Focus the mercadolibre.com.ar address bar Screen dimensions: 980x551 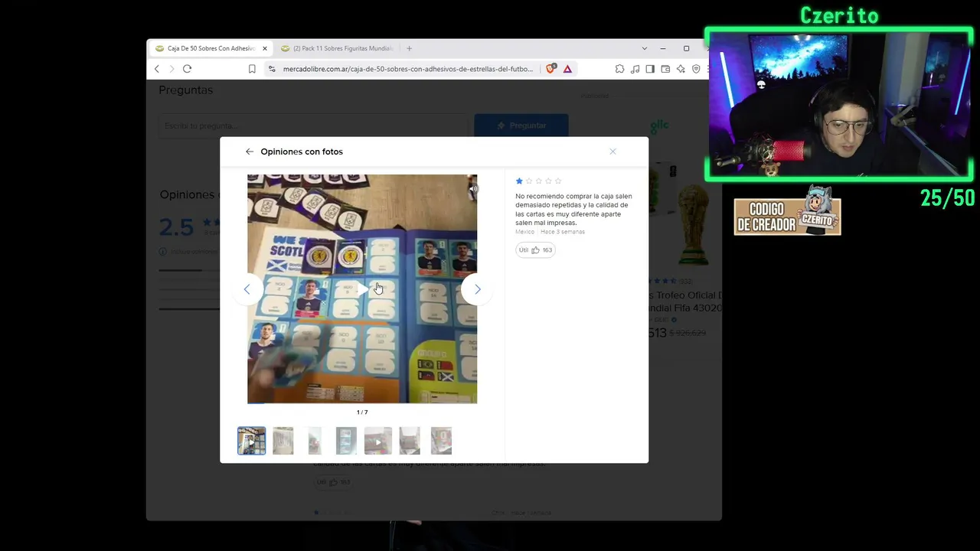(x=407, y=69)
